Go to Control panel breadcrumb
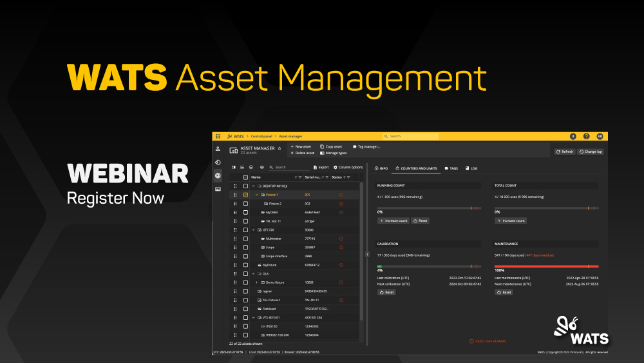Image resolution: width=644 pixels, height=363 pixels. 261,137
